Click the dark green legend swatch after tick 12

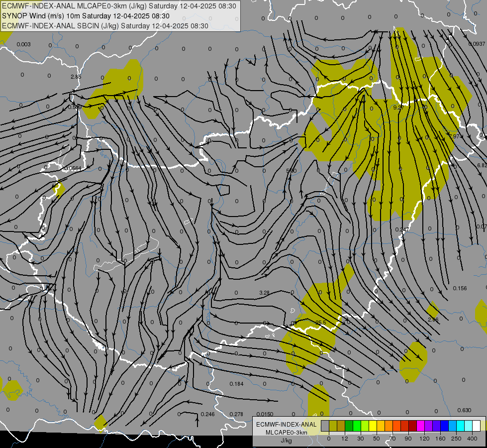349,426
